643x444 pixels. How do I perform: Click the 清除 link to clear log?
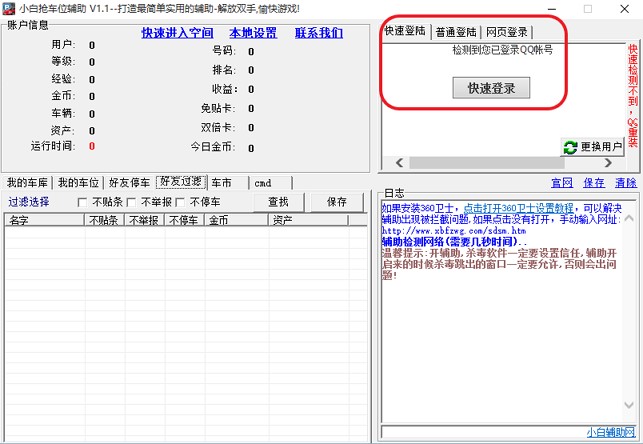tap(626, 183)
